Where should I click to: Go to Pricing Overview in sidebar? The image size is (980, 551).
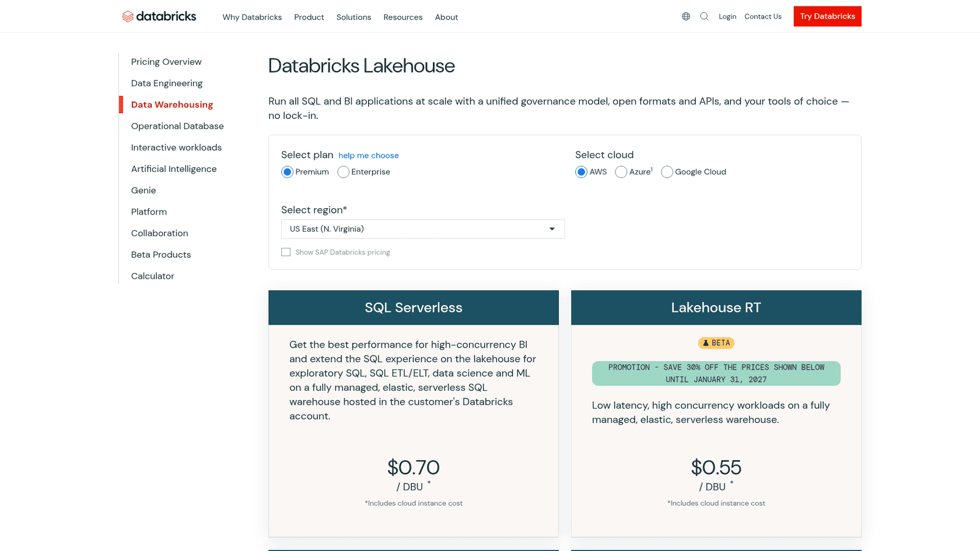coord(166,62)
